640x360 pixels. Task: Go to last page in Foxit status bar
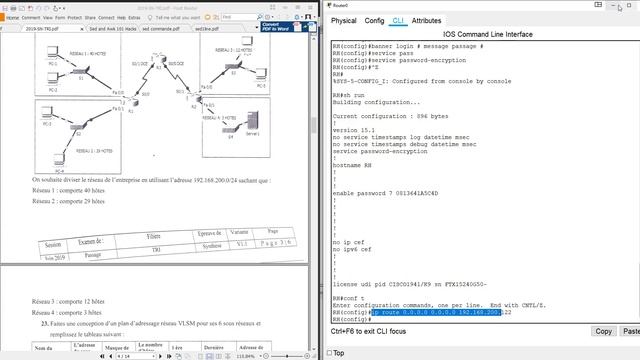(169, 356)
